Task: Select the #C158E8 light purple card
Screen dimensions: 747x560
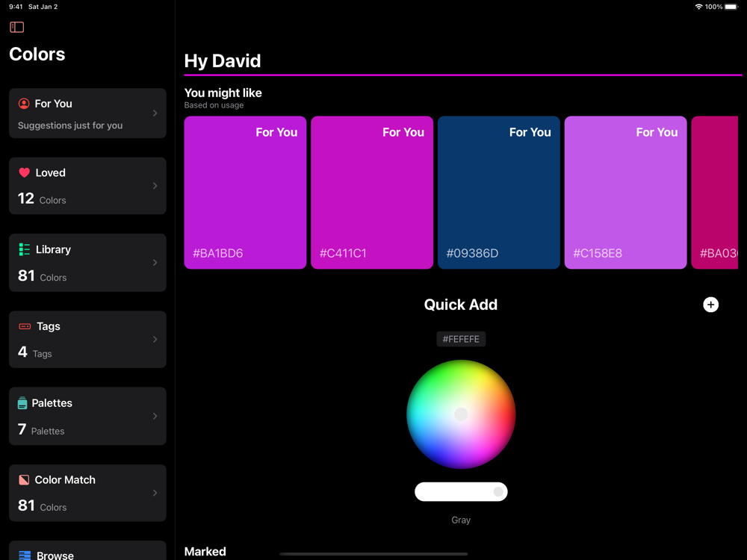Action: tap(625, 193)
